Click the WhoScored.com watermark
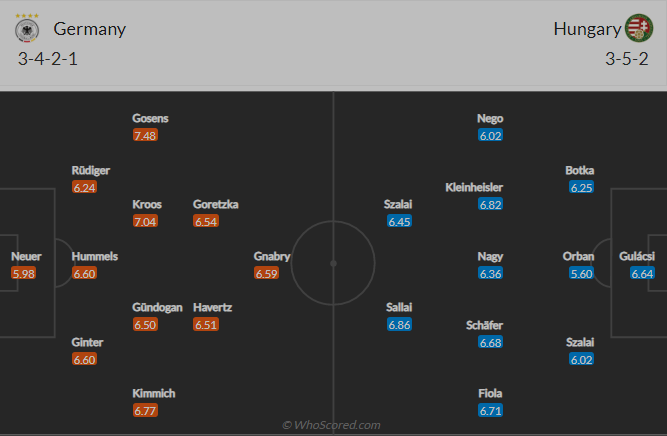 pos(331,425)
